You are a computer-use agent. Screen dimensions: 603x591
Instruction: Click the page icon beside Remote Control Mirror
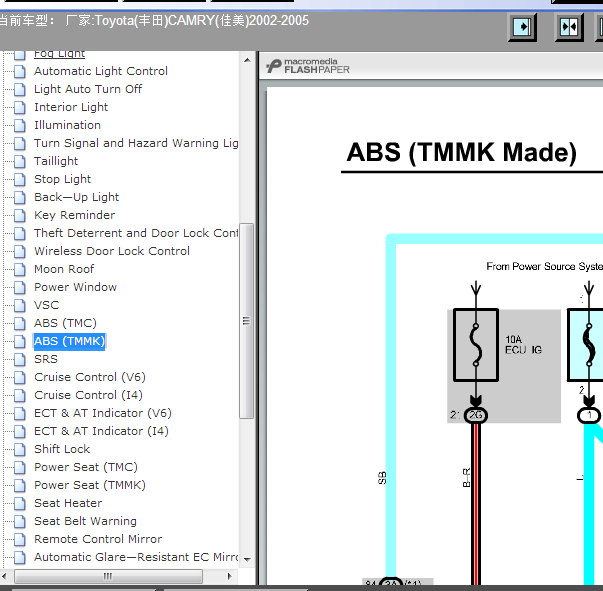pos(20,539)
